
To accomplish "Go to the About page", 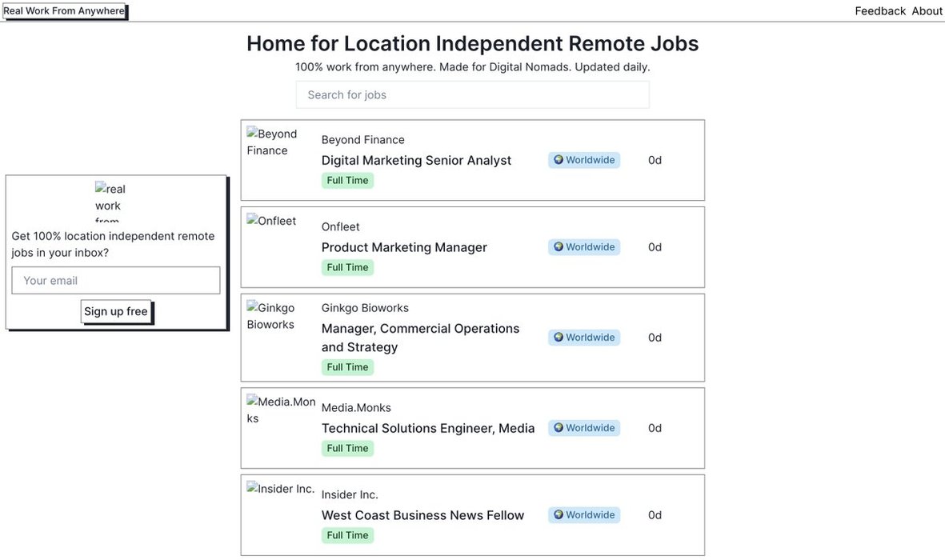I will pos(927,11).
